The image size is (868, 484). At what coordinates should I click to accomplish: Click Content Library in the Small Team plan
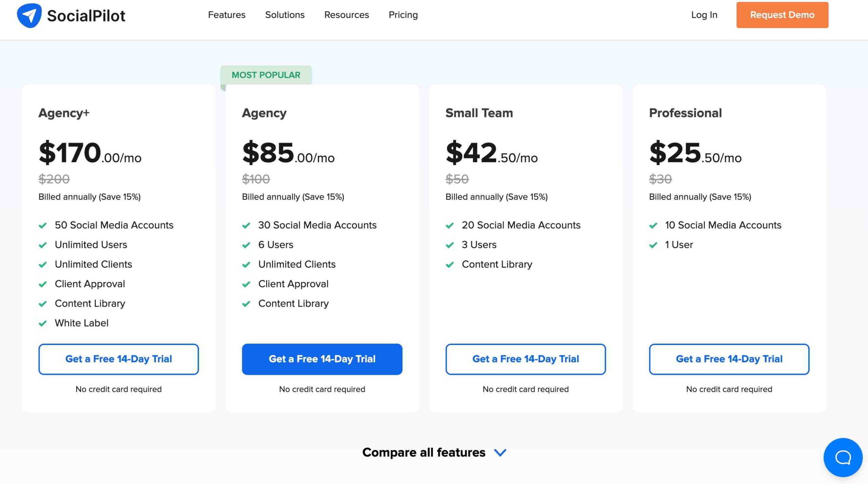coord(497,265)
